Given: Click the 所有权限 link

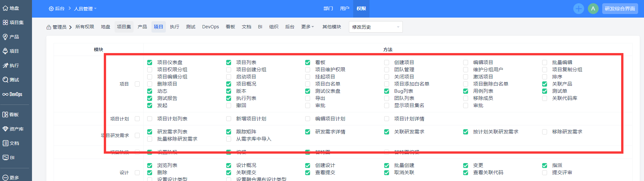Looking at the screenshot, I should 85,27.
